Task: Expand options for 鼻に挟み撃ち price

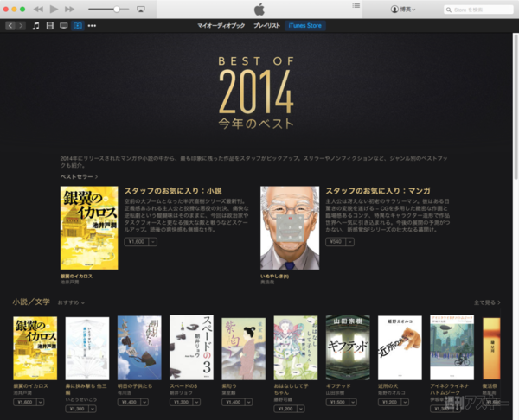Action: [x=93, y=409]
